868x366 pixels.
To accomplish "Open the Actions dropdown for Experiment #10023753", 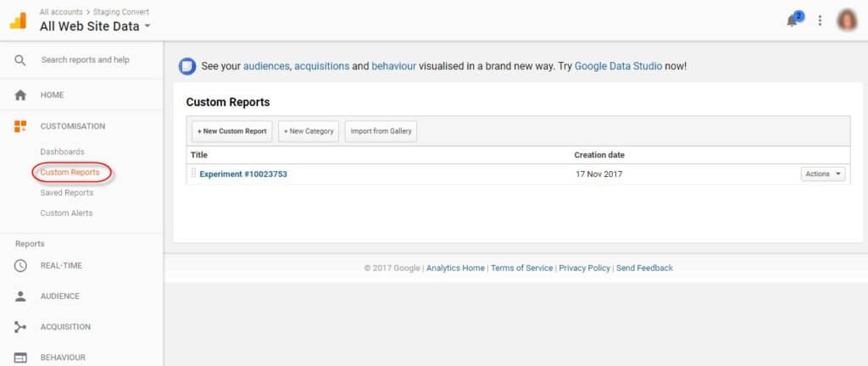I will click(822, 174).
